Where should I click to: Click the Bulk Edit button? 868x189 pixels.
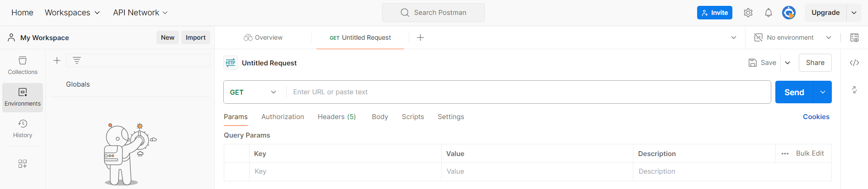click(x=810, y=153)
